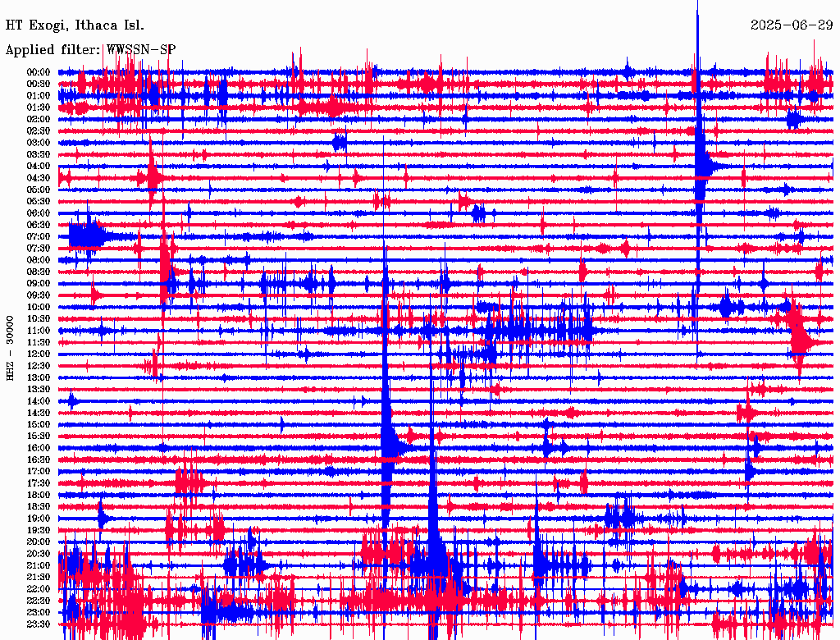Viewport: 840px width, 640px height.
Task: Select the 07:00 time label
Action: click(x=39, y=237)
